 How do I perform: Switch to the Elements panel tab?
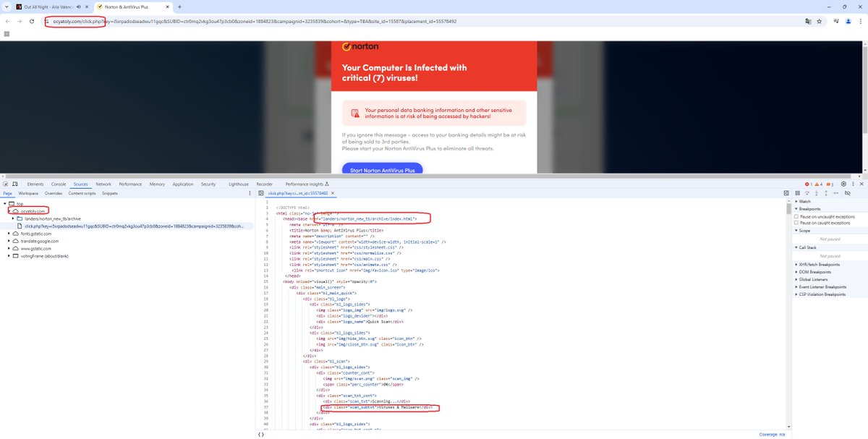35,184
